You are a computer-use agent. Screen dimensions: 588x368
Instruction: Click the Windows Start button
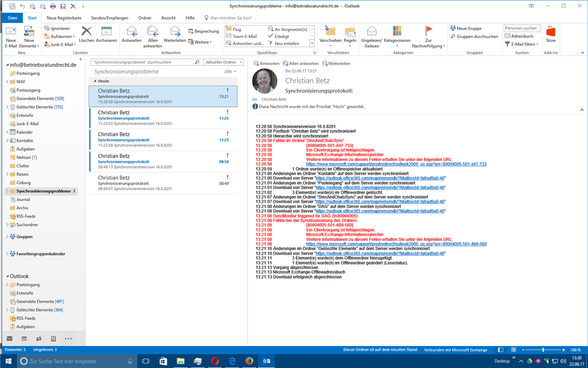[8, 361]
